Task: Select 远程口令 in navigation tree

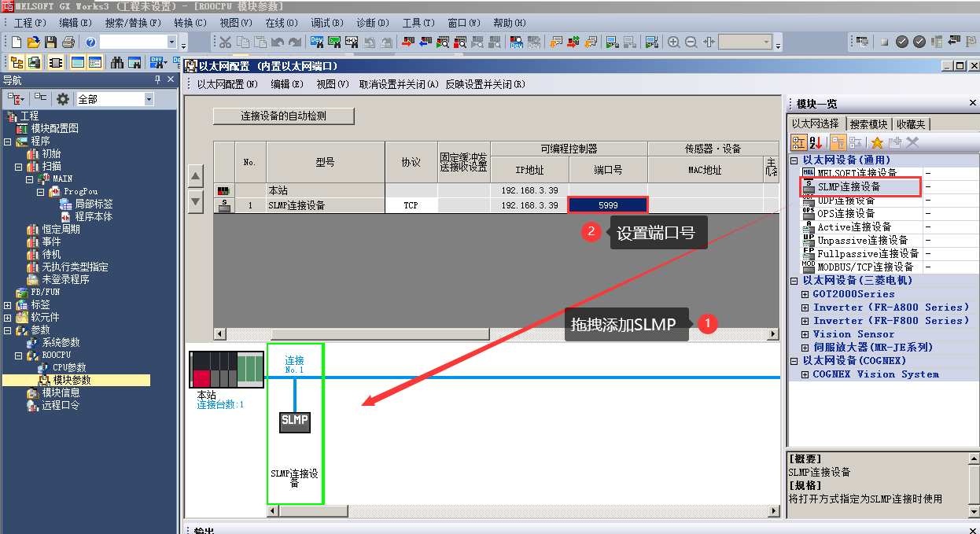Action: click(x=61, y=406)
